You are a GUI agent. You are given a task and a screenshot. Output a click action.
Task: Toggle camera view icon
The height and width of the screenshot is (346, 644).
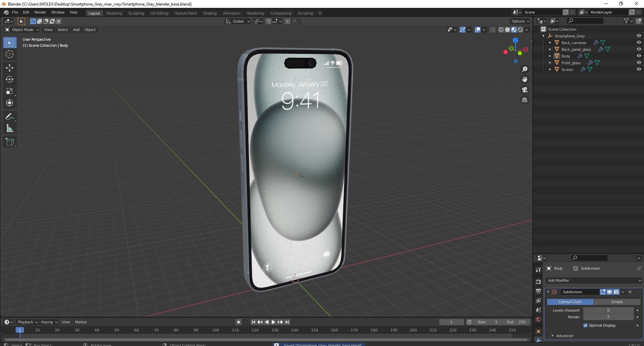(x=525, y=90)
